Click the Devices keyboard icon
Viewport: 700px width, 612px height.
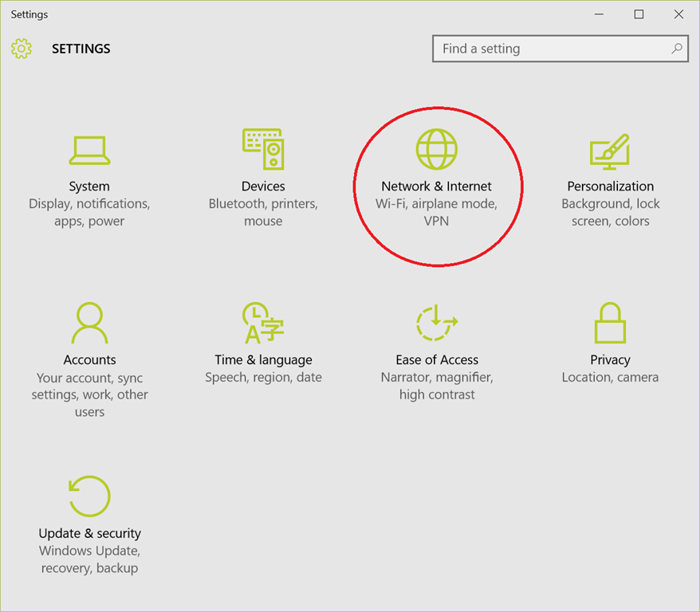pos(263,147)
